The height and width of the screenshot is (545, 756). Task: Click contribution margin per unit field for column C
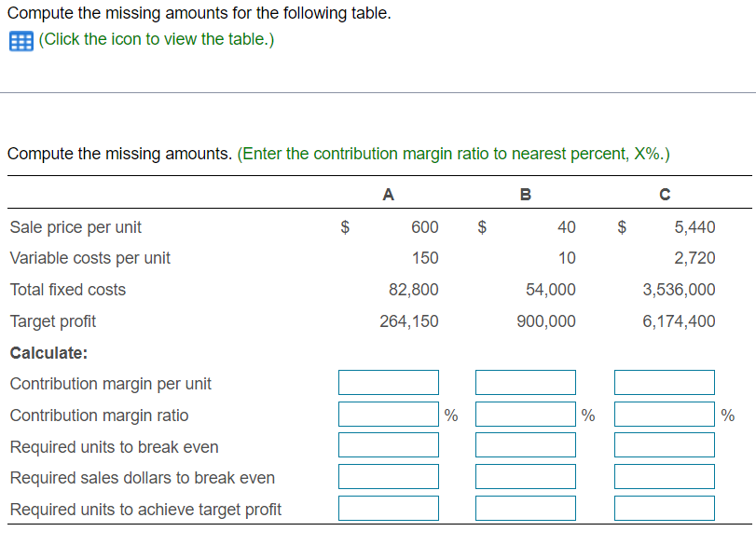click(x=664, y=382)
